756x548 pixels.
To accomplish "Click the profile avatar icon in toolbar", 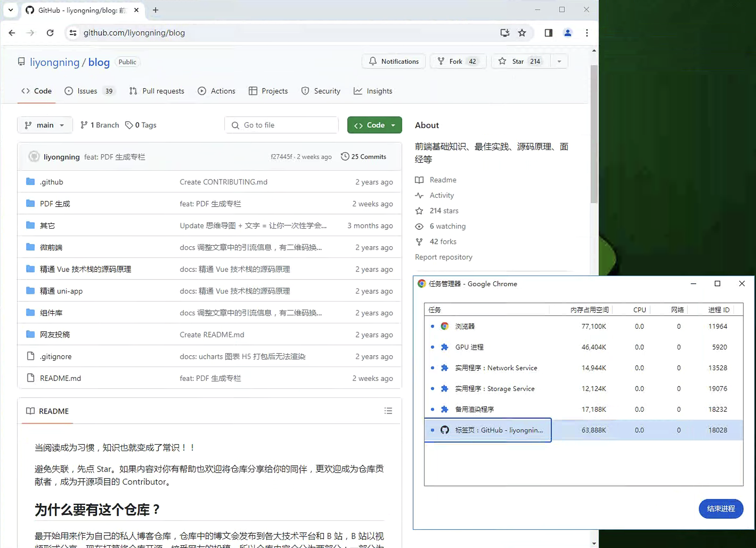I will point(567,33).
